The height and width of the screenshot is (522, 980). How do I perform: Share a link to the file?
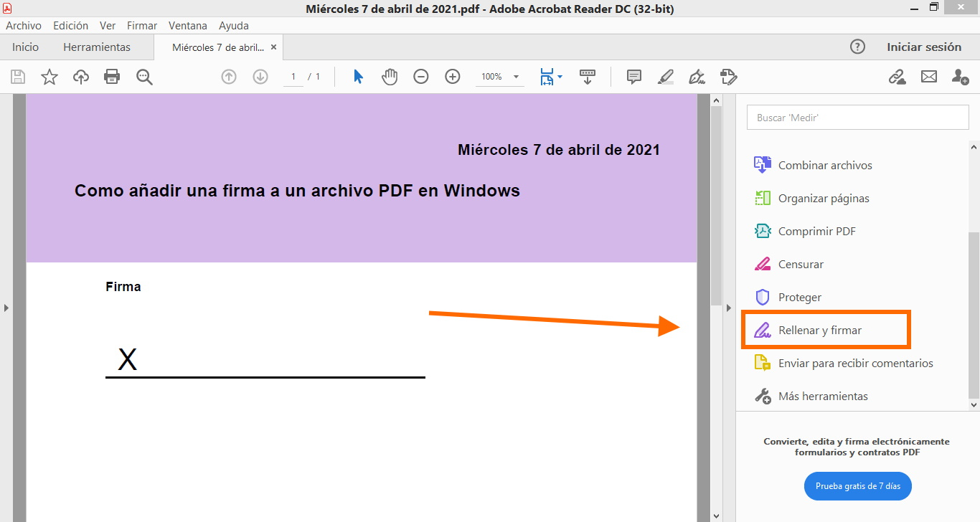pos(897,77)
